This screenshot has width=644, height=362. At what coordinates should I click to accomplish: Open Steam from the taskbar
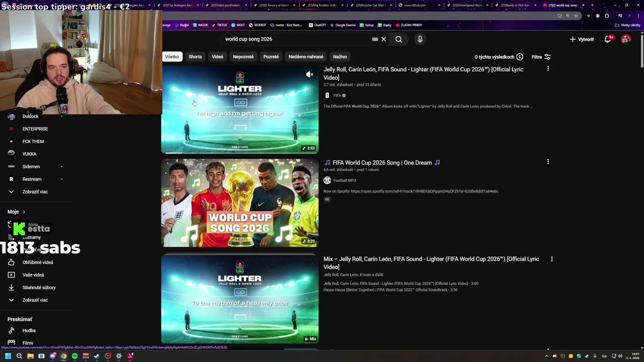97,356
